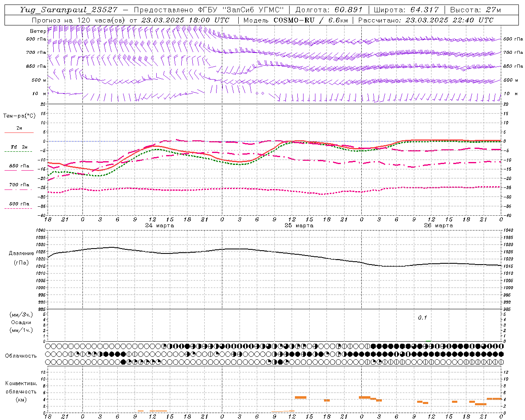
Task: Click the (мм/1ч.) precipitation unit label
Action: [x=21, y=330]
